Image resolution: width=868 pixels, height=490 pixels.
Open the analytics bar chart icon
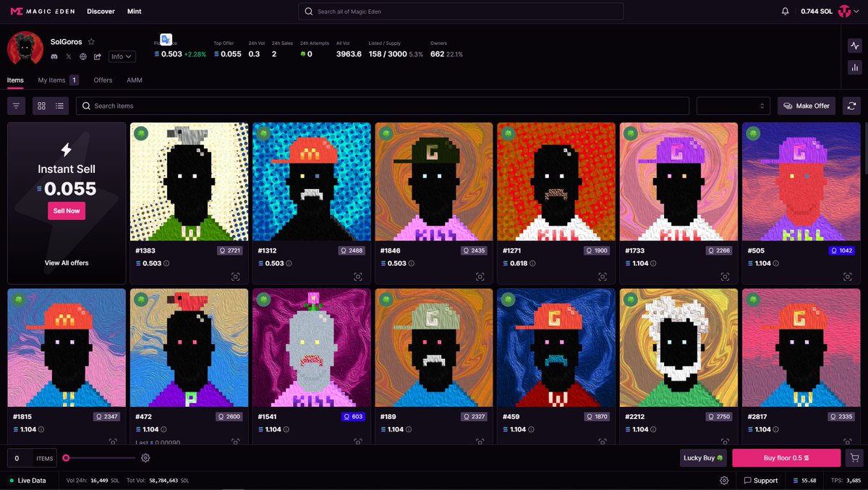(x=854, y=67)
